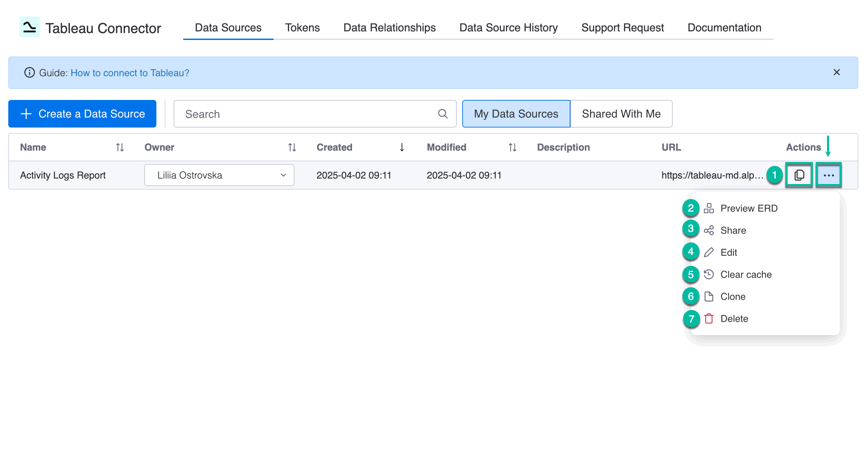Open the owner dropdown showing Liliia Ostrovska

284,175
